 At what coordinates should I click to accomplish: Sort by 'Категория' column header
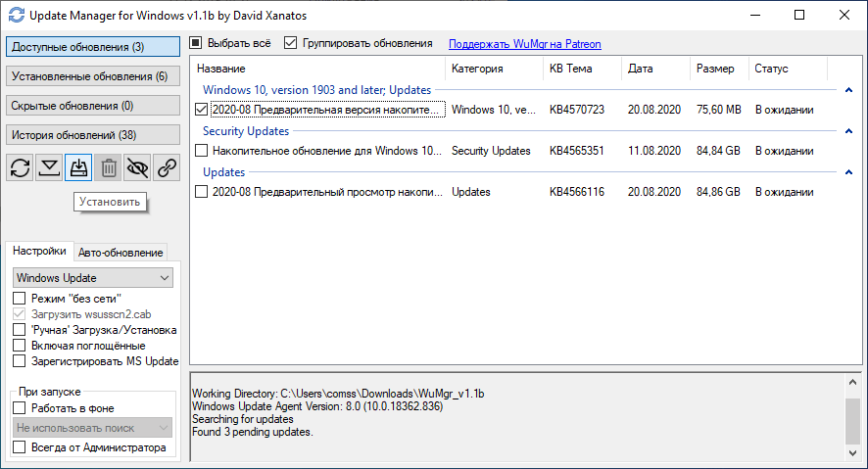[495, 69]
